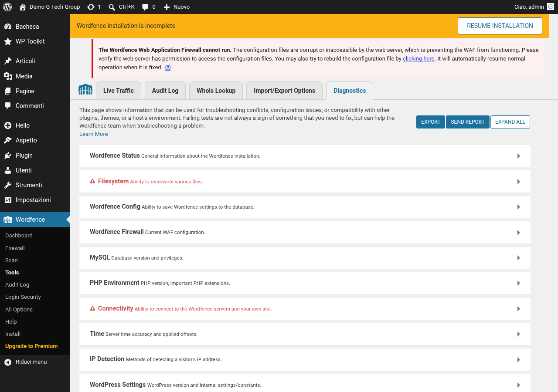Open the home icon for Demo G Tech Group
The height and width of the screenshot is (392, 558).
pyautogui.click(x=23, y=7)
